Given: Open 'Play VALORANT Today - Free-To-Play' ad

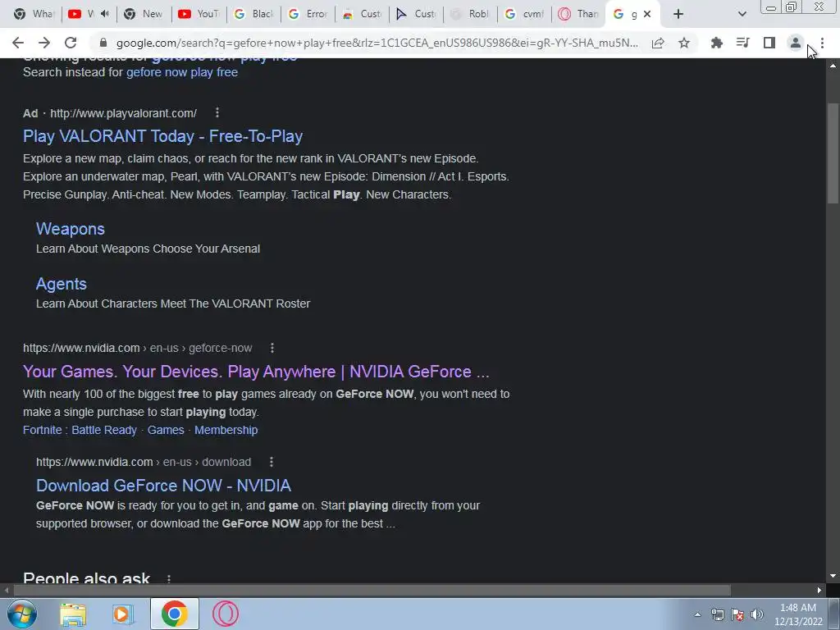Looking at the screenshot, I should coord(163,136).
